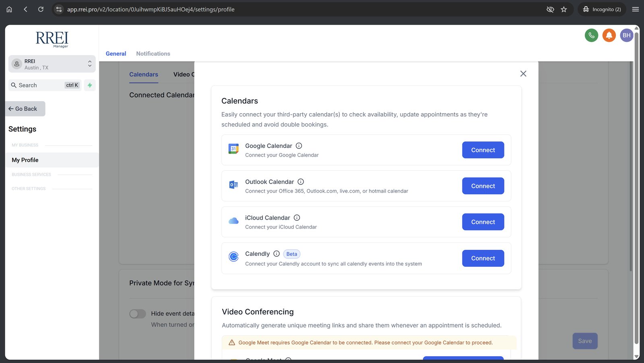Screen dimensions: 644x363
Task: Connect iCloud Calendar
Action: pos(483,222)
